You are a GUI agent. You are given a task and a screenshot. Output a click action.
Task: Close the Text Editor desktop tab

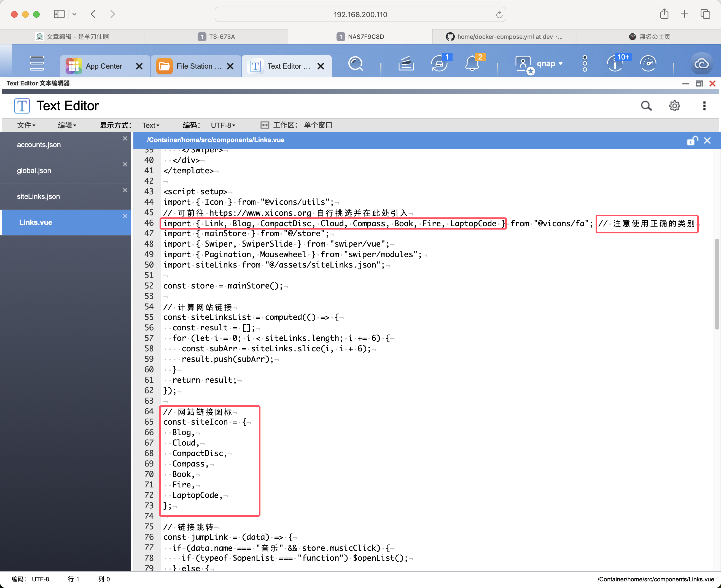tap(321, 66)
